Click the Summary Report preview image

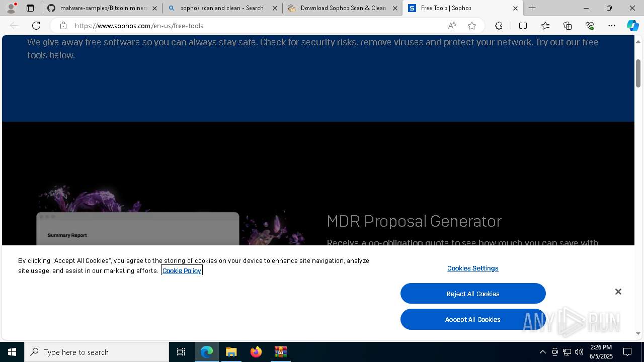pos(138,229)
